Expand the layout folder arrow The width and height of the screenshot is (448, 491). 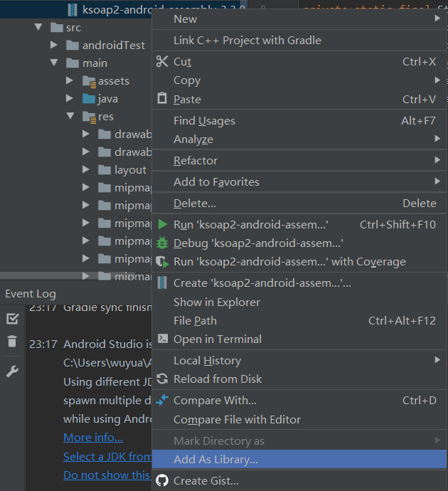click(86, 169)
